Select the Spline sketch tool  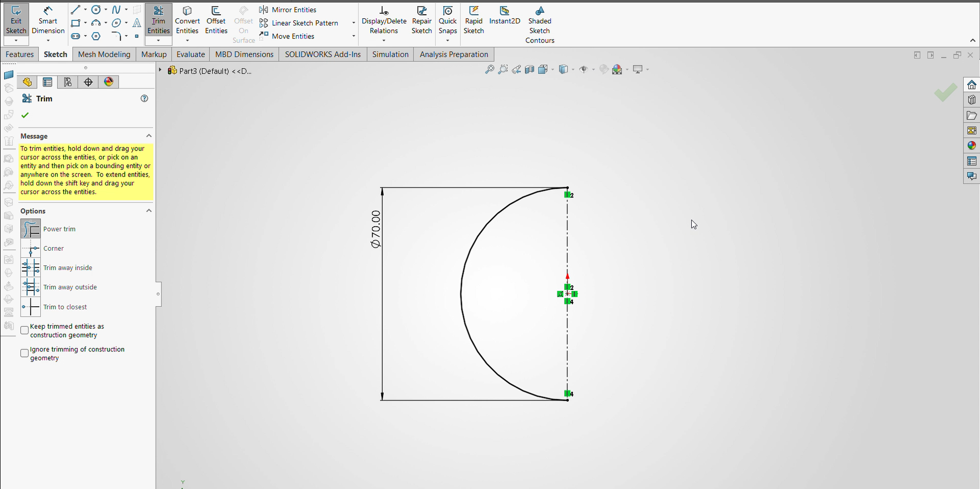click(x=116, y=10)
